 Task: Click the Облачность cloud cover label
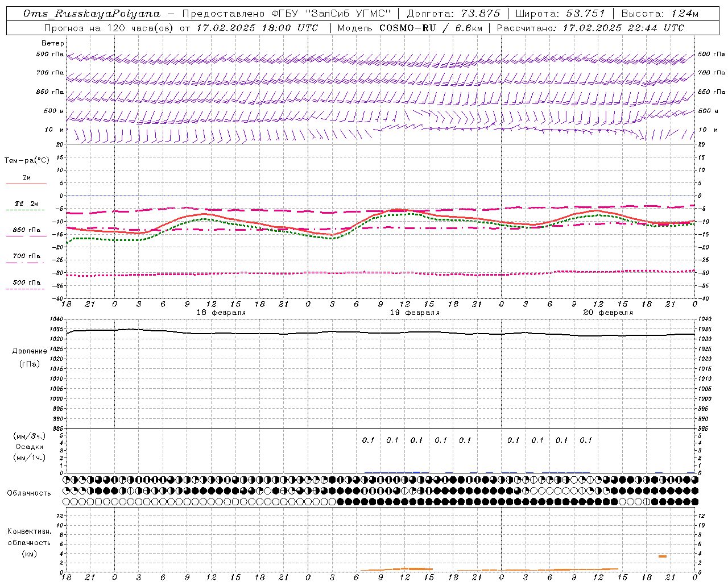click(29, 493)
